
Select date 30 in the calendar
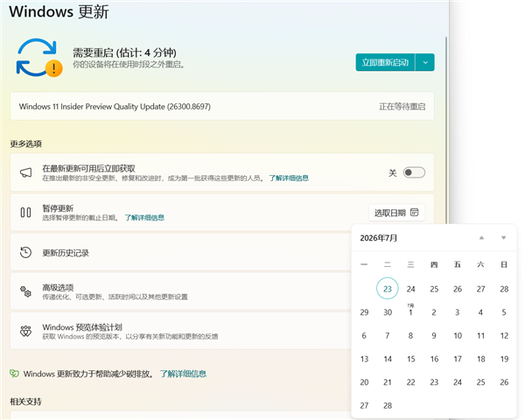(x=388, y=312)
